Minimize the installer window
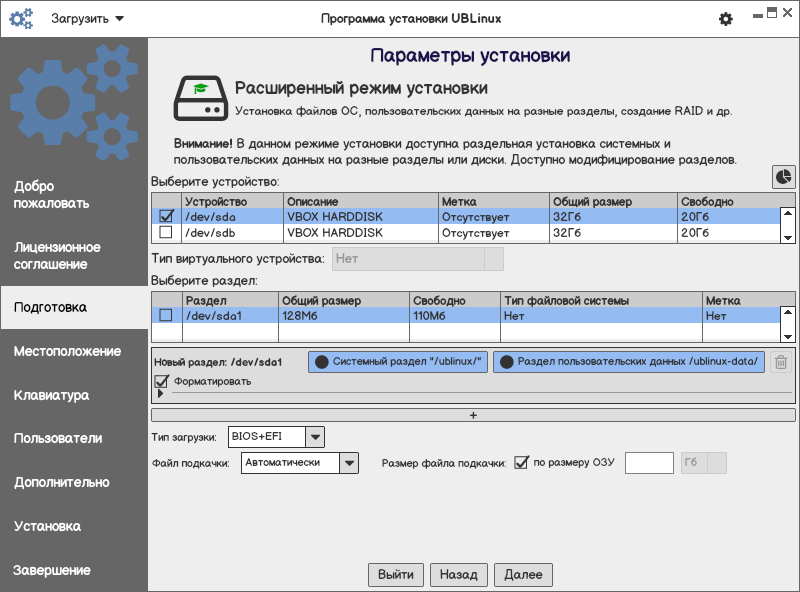Screen dimensions: 800x592 click(758, 16)
